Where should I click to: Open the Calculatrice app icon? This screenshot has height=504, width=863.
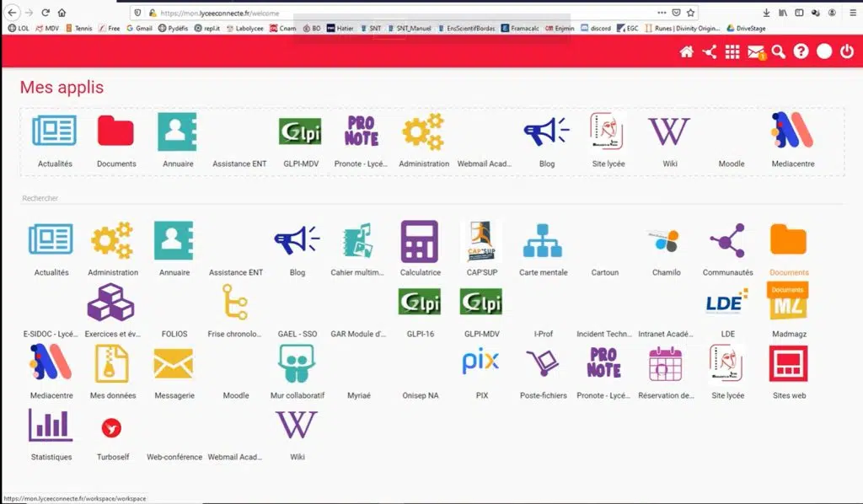coord(420,241)
